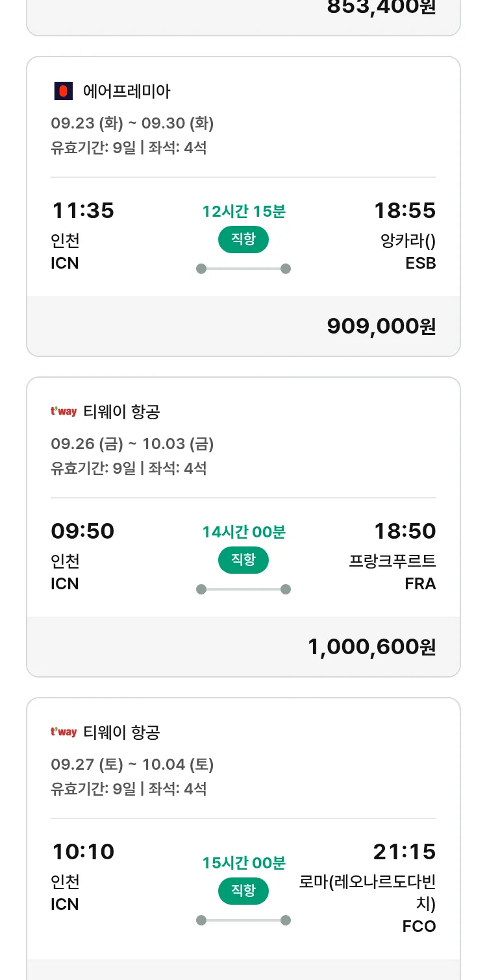Tap the route line on Ankara flight
The image size is (487, 980).
click(x=243, y=269)
